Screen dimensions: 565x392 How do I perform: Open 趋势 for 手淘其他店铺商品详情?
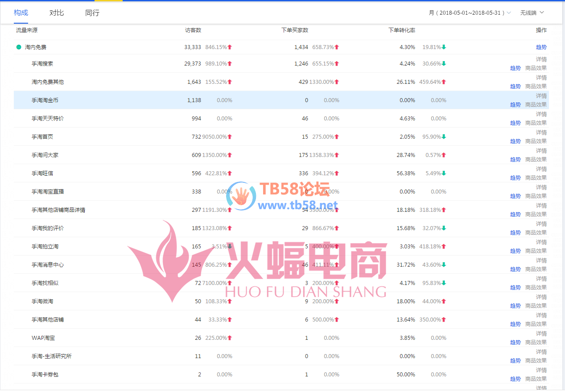[x=516, y=215]
